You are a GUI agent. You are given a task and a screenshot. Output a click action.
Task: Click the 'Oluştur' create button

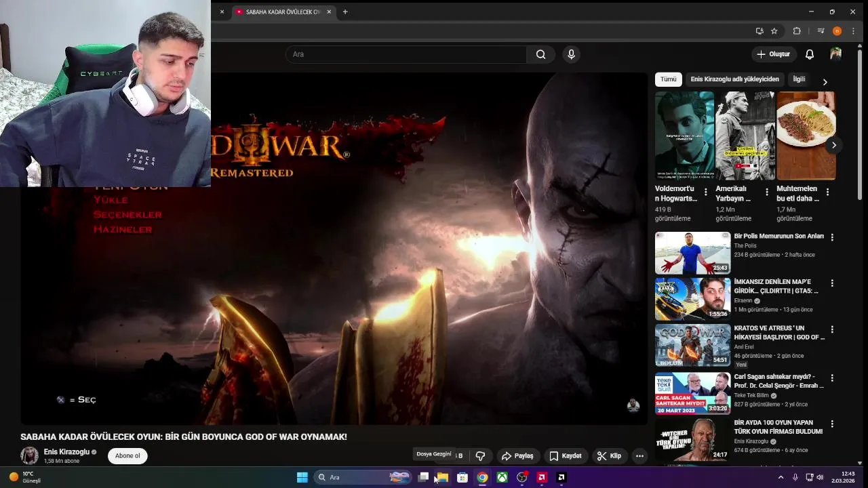click(x=774, y=54)
